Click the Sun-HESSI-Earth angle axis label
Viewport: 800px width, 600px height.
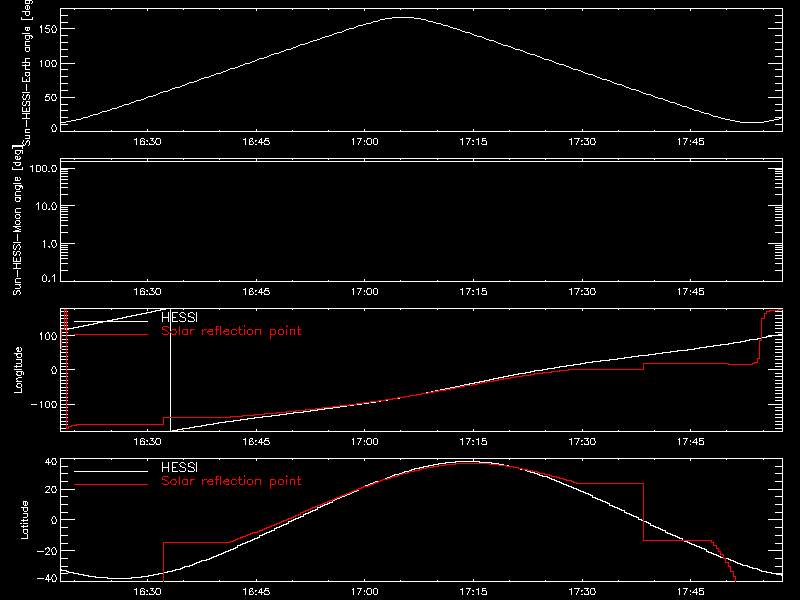[27, 72]
